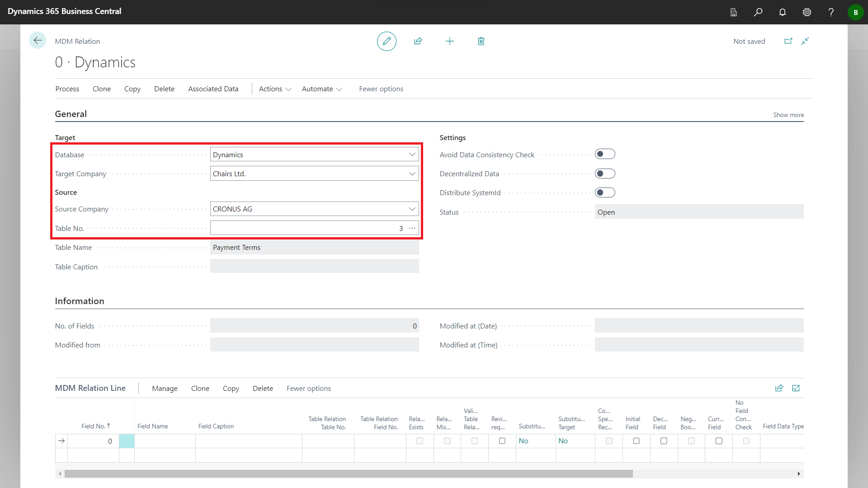Open Table No. lookup ellipsis
Image resolution: width=868 pixels, height=488 pixels.
point(412,228)
